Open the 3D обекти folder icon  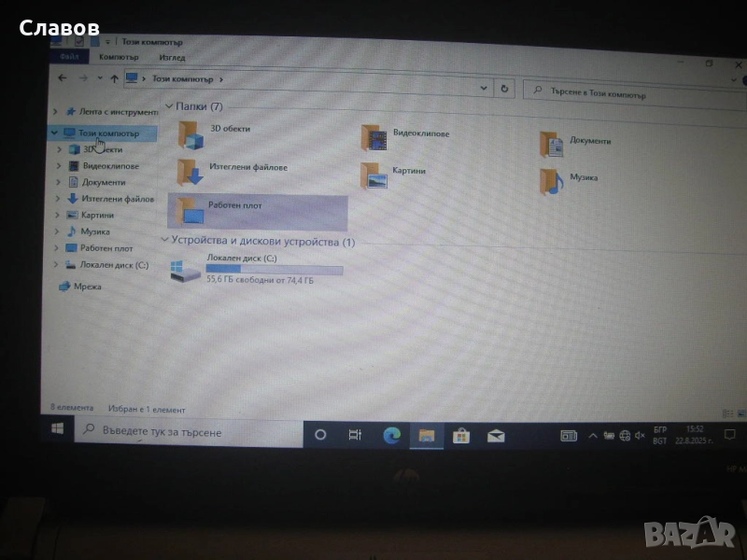(191, 136)
